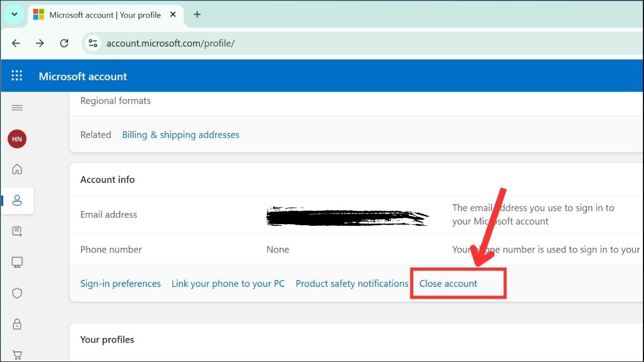Open the Security shield sidebar icon
Screen dimensions: 644x362
coord(17,293)
